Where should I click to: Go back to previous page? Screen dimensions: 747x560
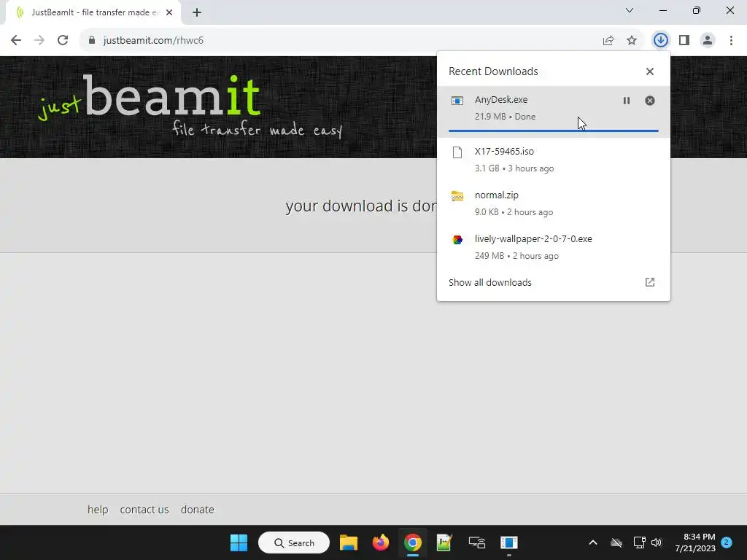tap(16, 40)
